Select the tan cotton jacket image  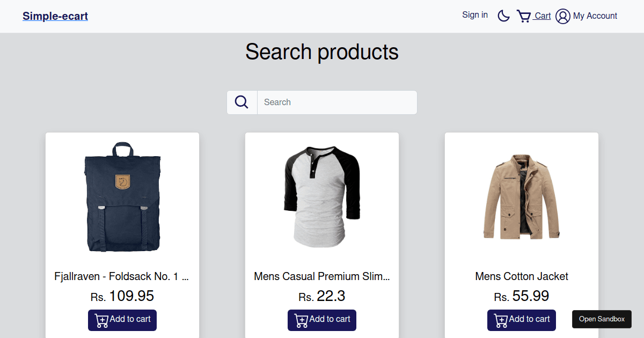point(522,196)
